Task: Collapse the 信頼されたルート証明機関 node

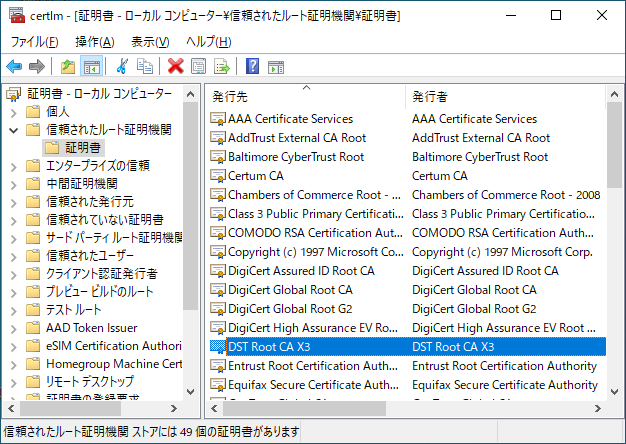Action: [x=14, y=130]
